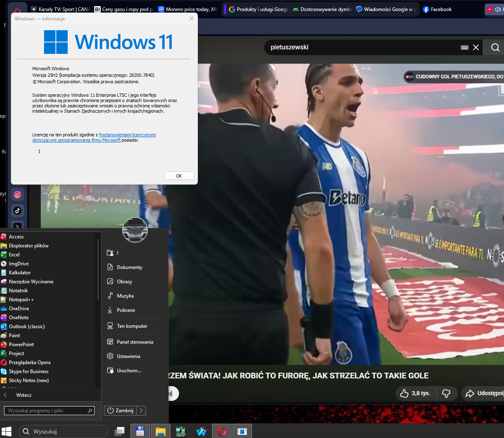Click the user account picture in Start menu
The image size is (504, 438).
135,230
